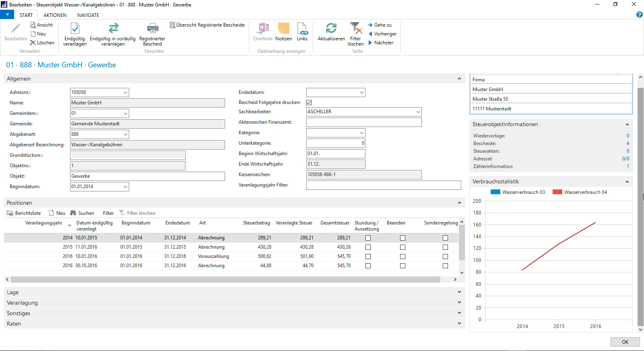Viewport: 644px width, 351px height.
Task: Open the Sachbearbeiter dropdown
Action: tap(418, 112)
